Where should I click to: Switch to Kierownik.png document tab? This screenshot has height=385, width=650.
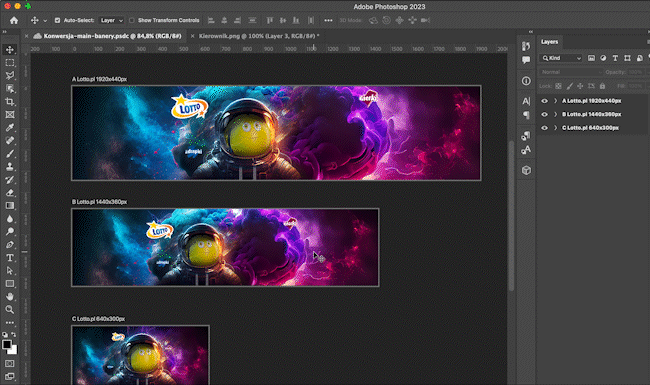(x=259, y=36)
